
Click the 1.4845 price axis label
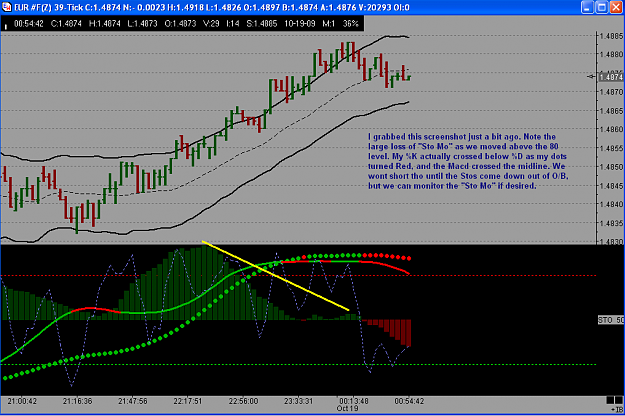coord(611,185)
